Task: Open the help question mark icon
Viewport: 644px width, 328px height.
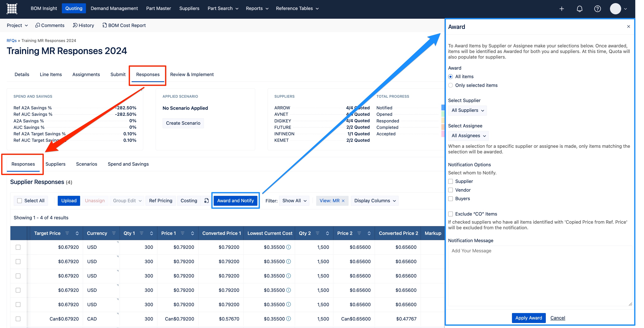Action: pos(597,9)
